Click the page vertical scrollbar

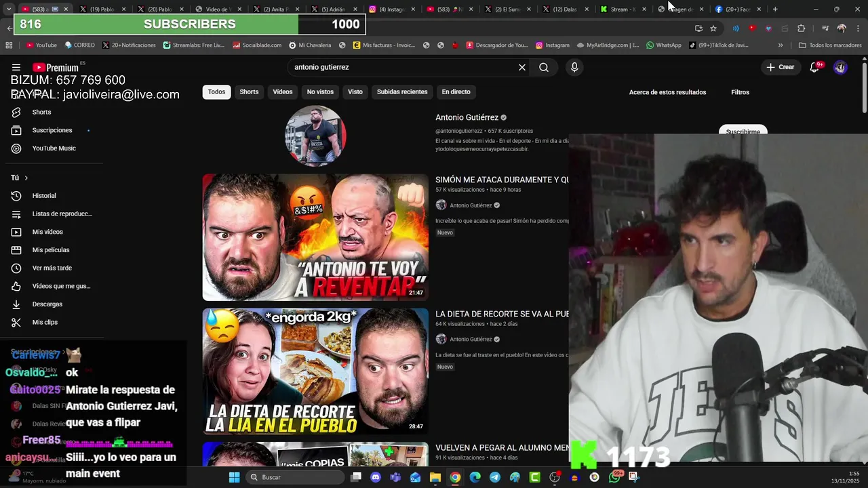click(x=865, y=88)
